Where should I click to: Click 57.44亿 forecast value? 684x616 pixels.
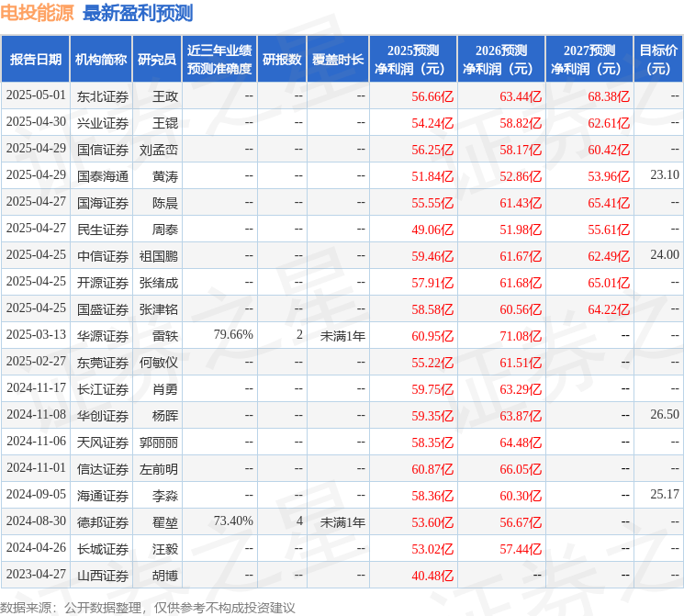tap(521, 549)
